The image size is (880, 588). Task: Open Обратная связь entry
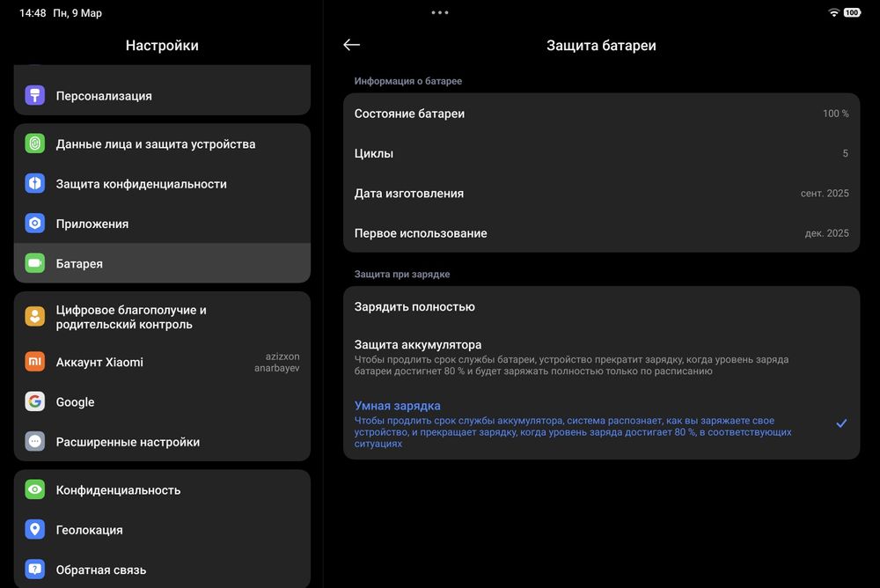[162, 570]
